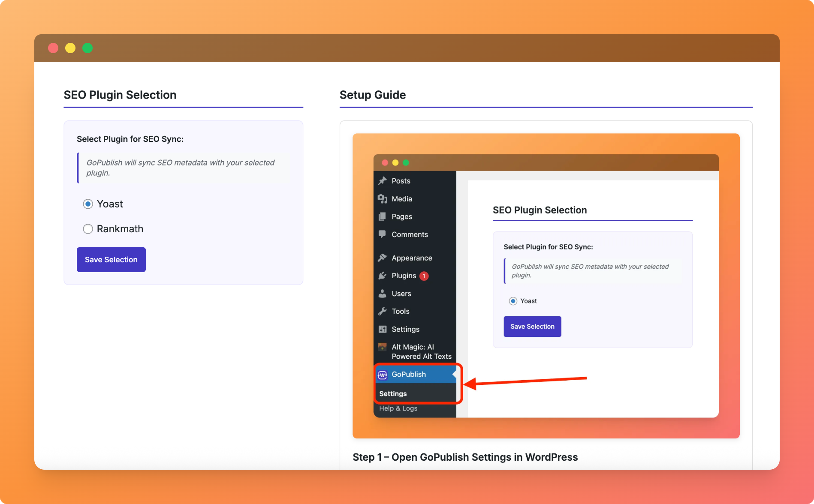Open Alt Magic: AI Powered Alt Texts
Viewport: 814px width, 504px height.
click(x=421, y=351)
